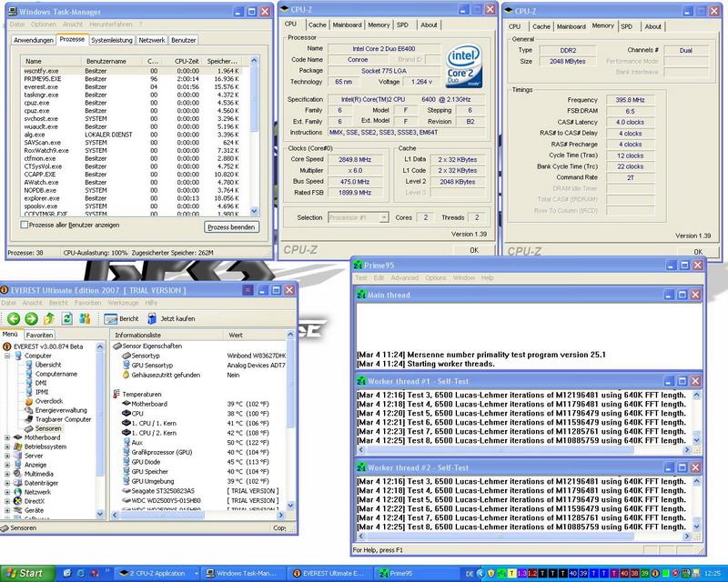This screenshot has height=582, width=728.
Task: Select Übersicht in the EVEREST tree
Action: pyautogui.click(x=48, y=365)
